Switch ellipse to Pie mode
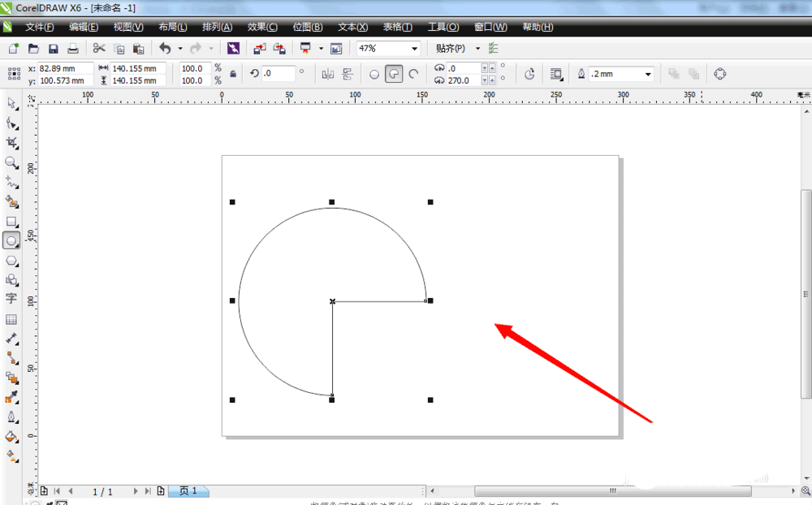The height and width of the screenshot is (505, 812). 394,74
